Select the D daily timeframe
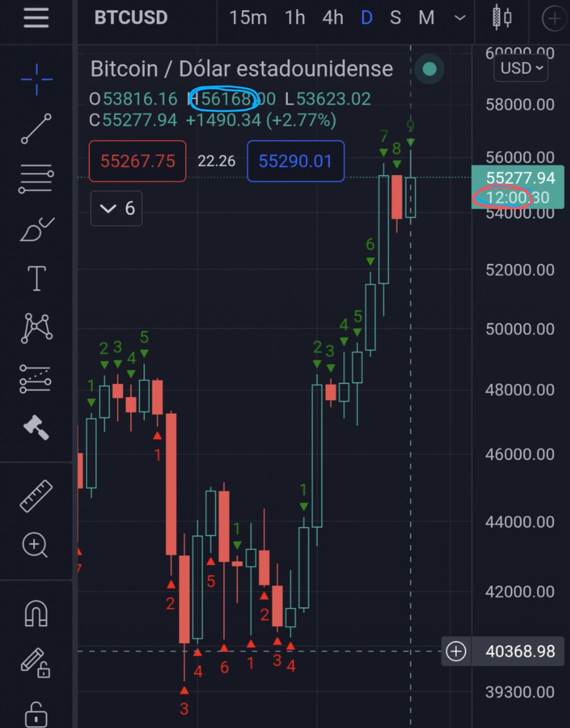The image size is (570, 728). pyautogui.click(x=366, y=18)
